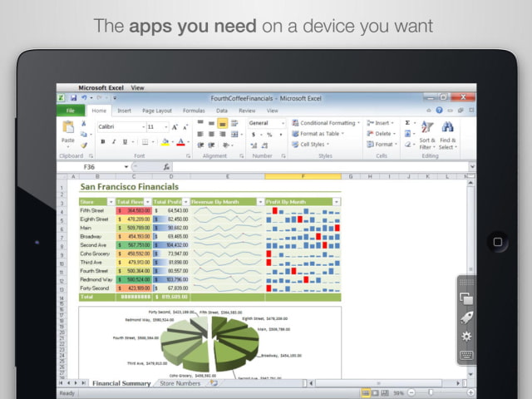
Task: Click the Insert cells button
Action: 380,123
